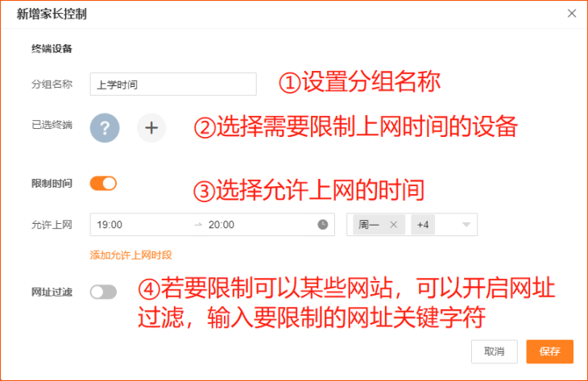Close the 新增家长控制 dialog
588x381 pixels.
click(572, 14)
